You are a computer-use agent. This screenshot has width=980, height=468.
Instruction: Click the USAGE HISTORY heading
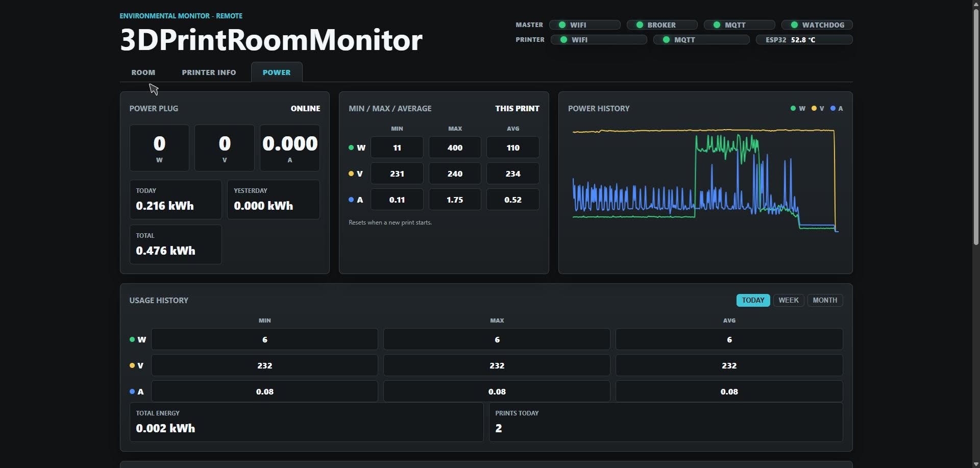pyautogui.click(x=159, y=300)
